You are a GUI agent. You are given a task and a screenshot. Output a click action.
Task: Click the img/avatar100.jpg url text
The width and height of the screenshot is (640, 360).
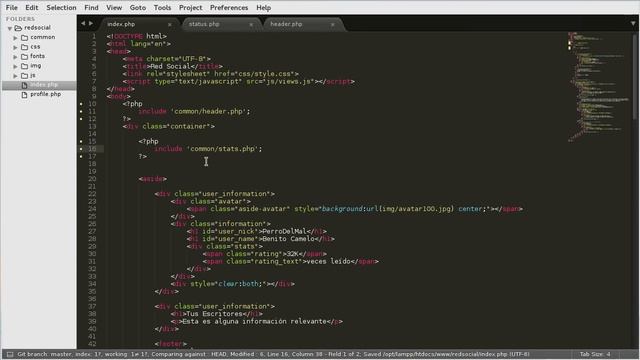click(x=417, y=209)
